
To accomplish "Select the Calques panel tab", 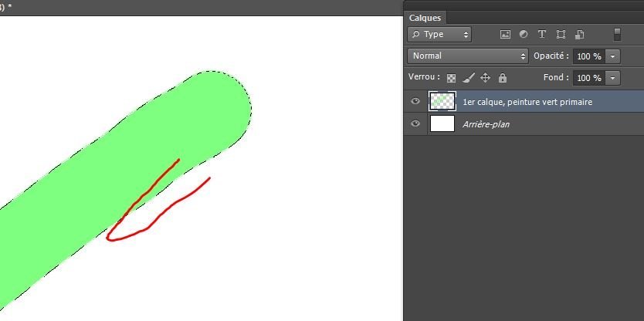I will coord(424,18).
